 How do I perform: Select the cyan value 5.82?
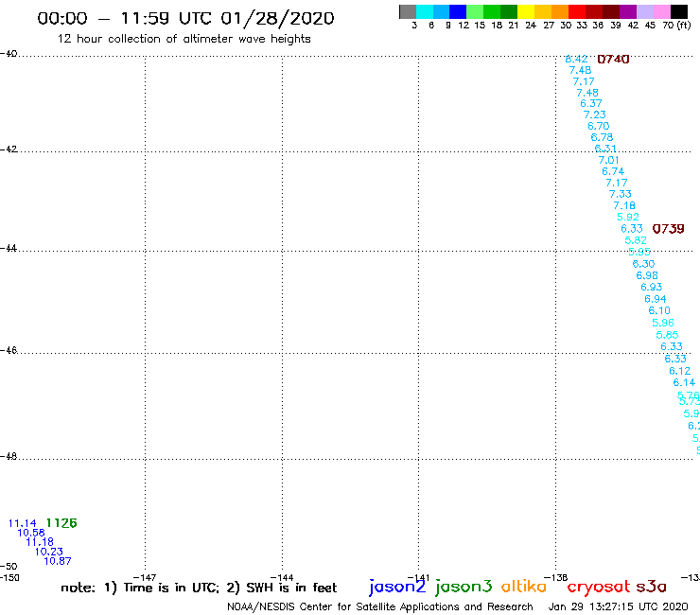pos(636,240)
